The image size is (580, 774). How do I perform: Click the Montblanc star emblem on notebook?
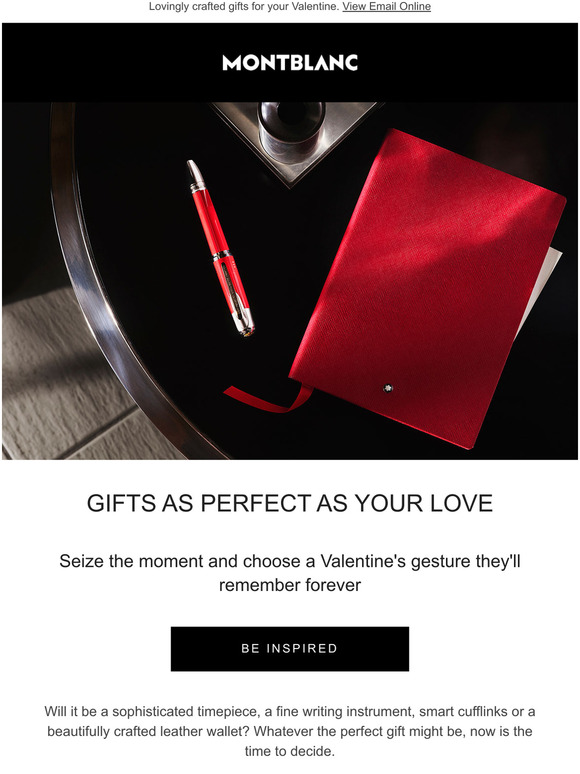[388, 388]
